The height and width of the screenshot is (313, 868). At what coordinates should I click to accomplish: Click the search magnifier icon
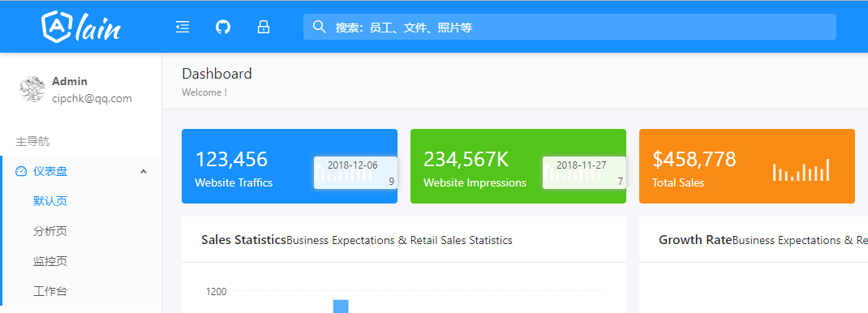(319, 27)
